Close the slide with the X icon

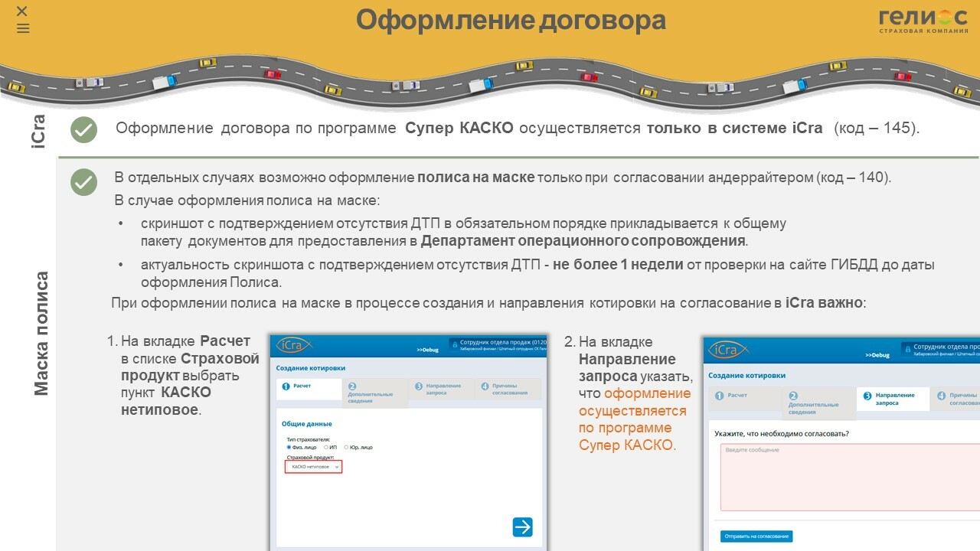[x=22, y=11]
